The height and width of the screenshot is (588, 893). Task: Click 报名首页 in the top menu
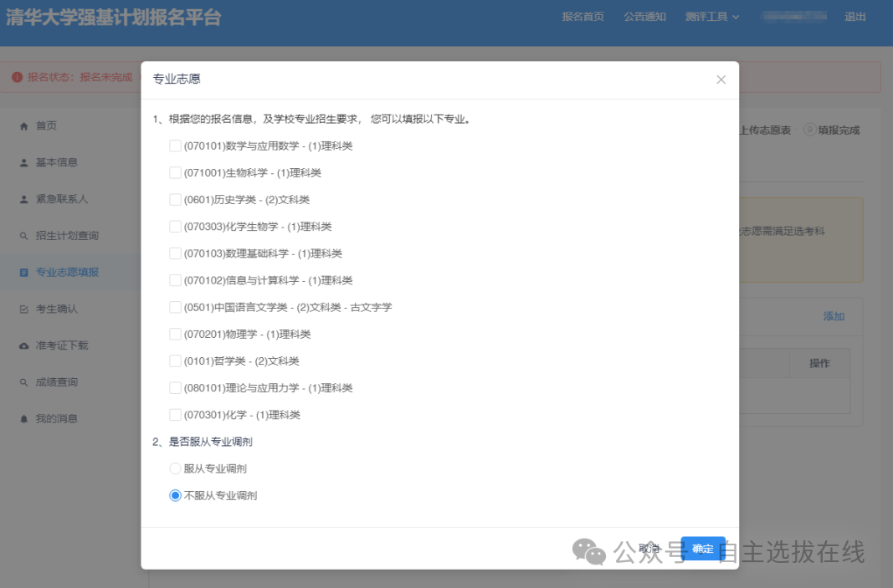583,16
